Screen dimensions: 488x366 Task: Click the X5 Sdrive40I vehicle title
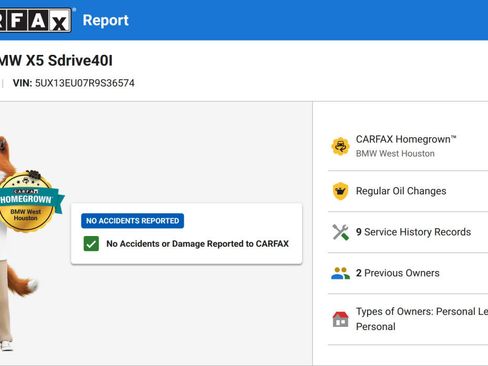pos(56,61)
